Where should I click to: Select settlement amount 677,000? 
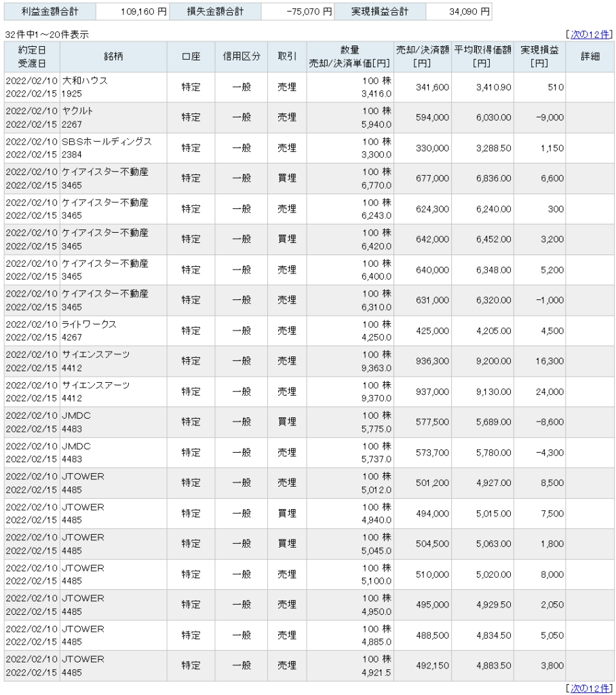432,179
